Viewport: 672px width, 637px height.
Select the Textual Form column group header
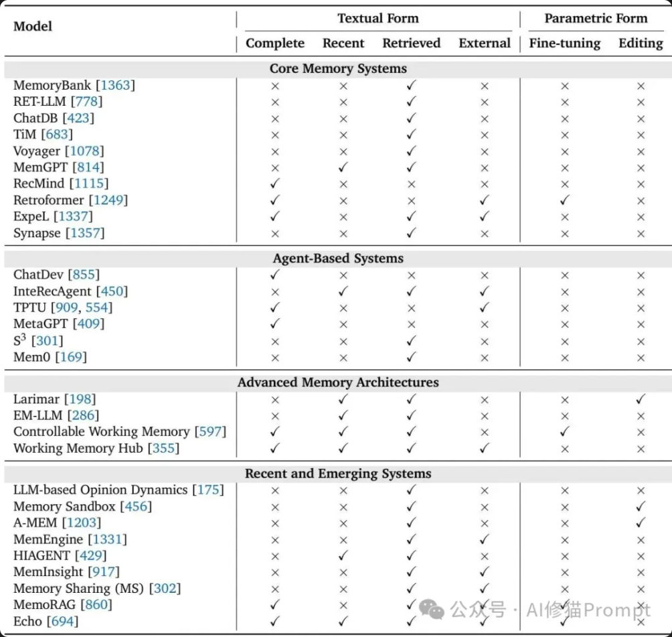point(377,19)
